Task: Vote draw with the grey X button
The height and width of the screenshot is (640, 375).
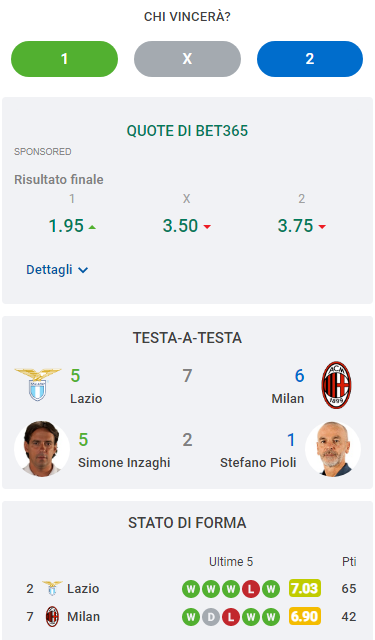Action: (187, 59)
